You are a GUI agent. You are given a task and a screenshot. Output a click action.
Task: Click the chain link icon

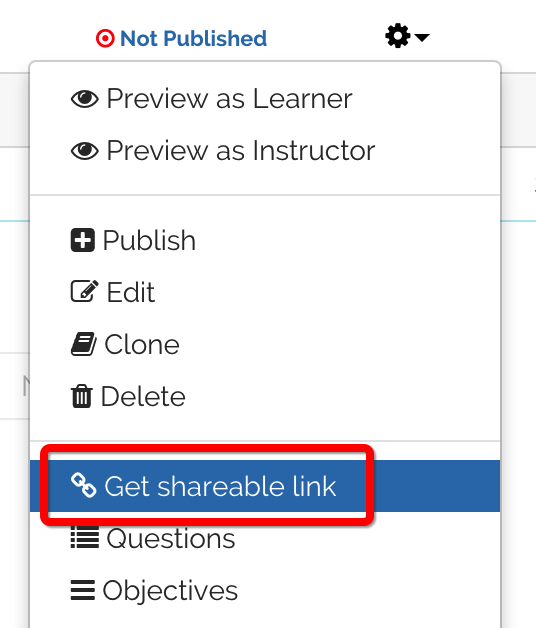(83, 485)
